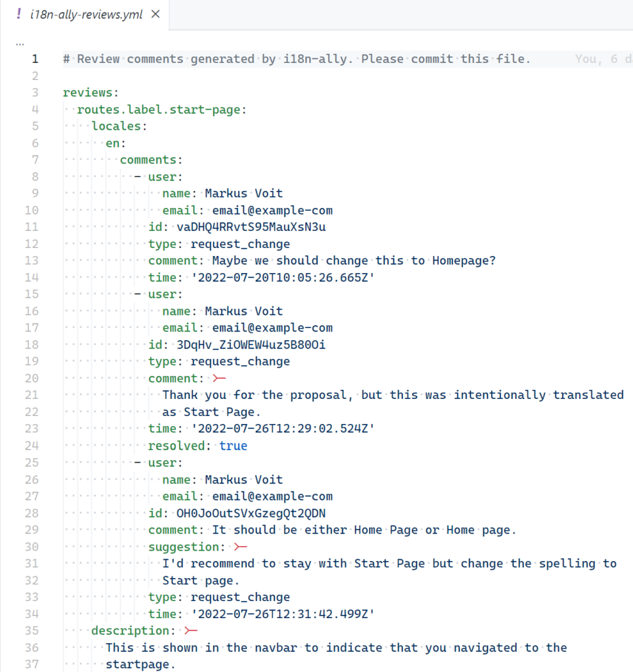Click the 'true' value of resolved
Viewport: 633px width, 672px height.
[233, 446]
